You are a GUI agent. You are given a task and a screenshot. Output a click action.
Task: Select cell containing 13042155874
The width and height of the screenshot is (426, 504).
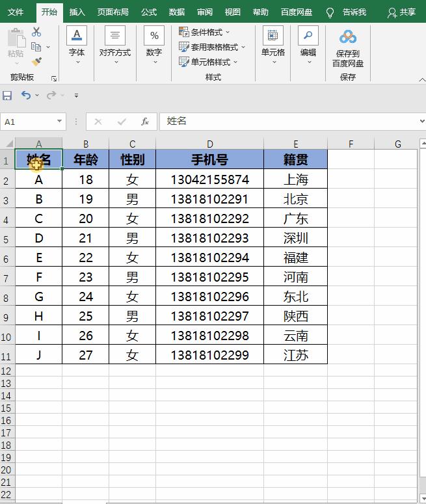tap(209, 179)
